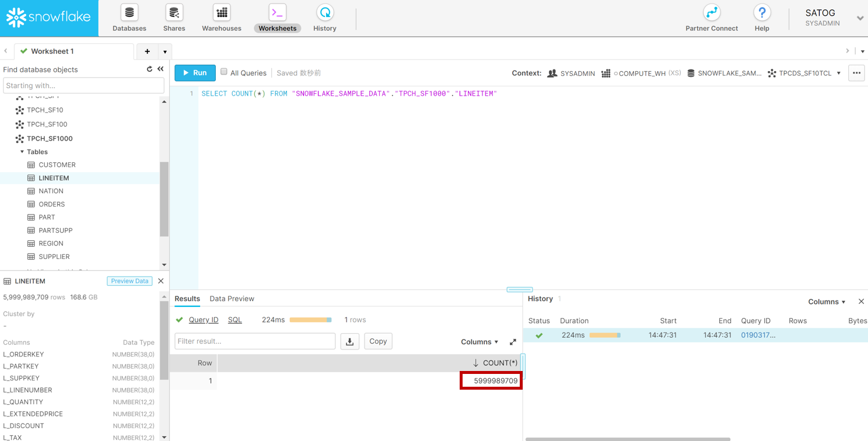Image resolution: width=868 pixels, height=441 pixels.
Task: Open the TPCH_SF100 schema
Action: [x=47, y=124]
